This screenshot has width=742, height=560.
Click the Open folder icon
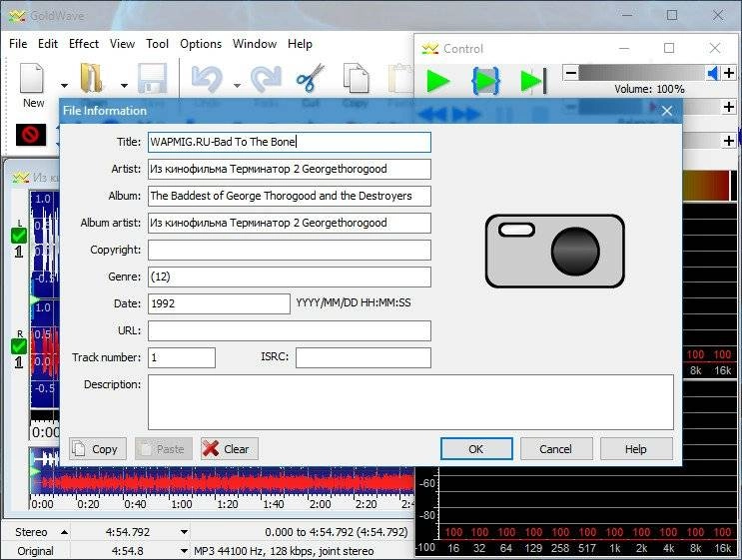(x=91, y=79)
